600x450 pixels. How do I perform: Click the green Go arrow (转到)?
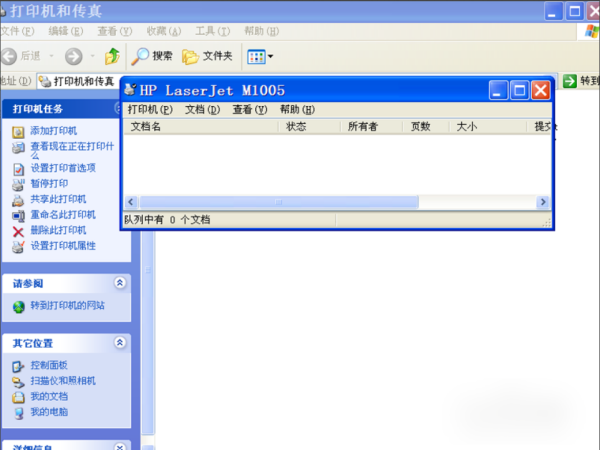coord(569,81)
